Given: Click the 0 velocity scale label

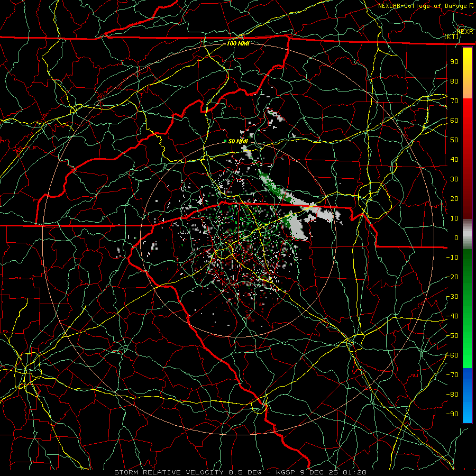Looking at the screenshot, I should [x=456, y=237].
